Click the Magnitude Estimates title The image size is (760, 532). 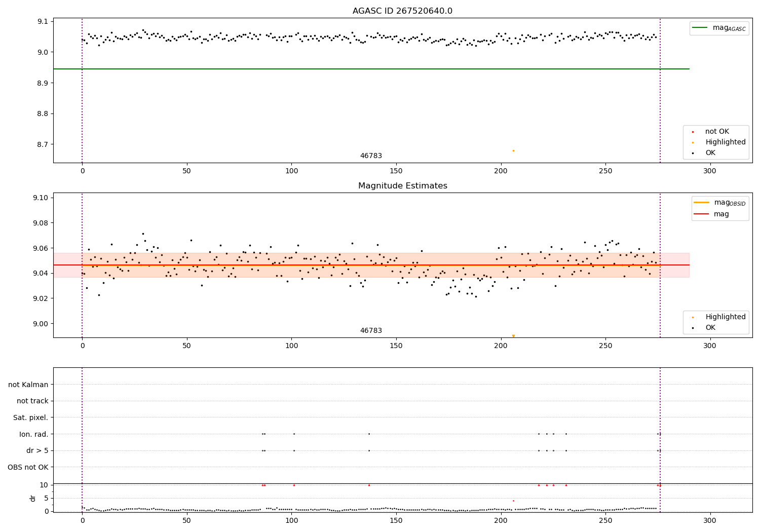tap(403, 186)
